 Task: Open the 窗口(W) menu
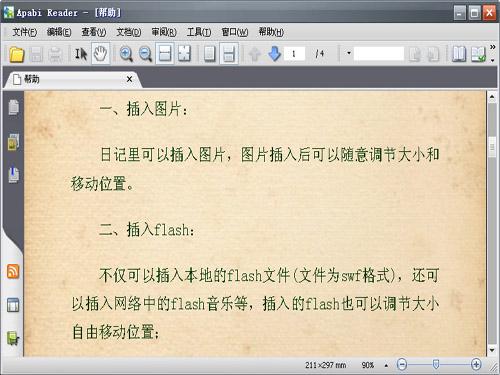(235, 32)
